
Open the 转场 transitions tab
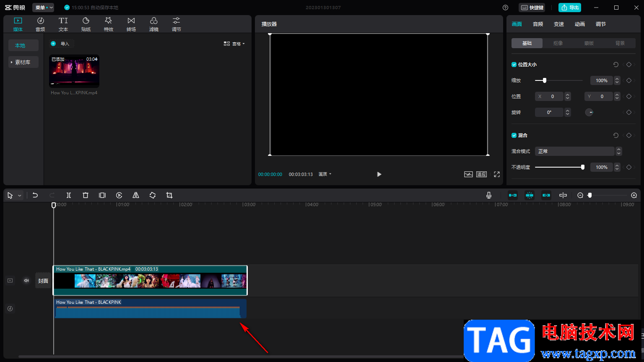131,24
